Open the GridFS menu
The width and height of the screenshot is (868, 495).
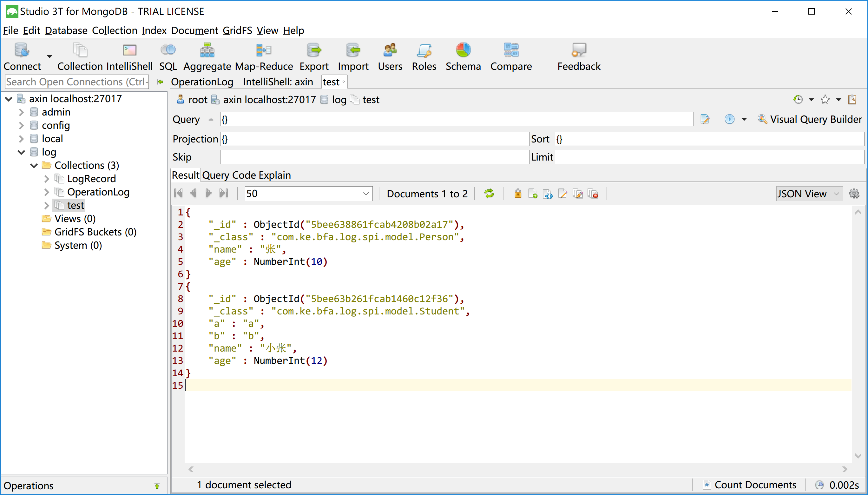(237, 30)
